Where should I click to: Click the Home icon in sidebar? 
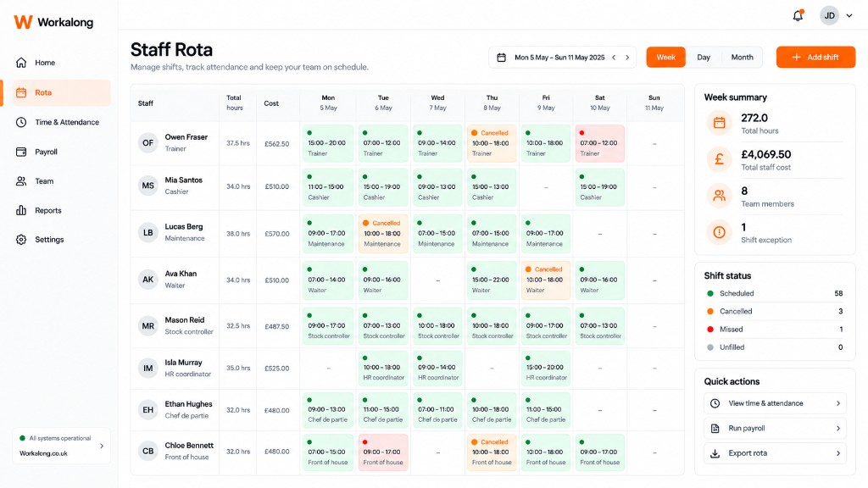coord(21,63)
